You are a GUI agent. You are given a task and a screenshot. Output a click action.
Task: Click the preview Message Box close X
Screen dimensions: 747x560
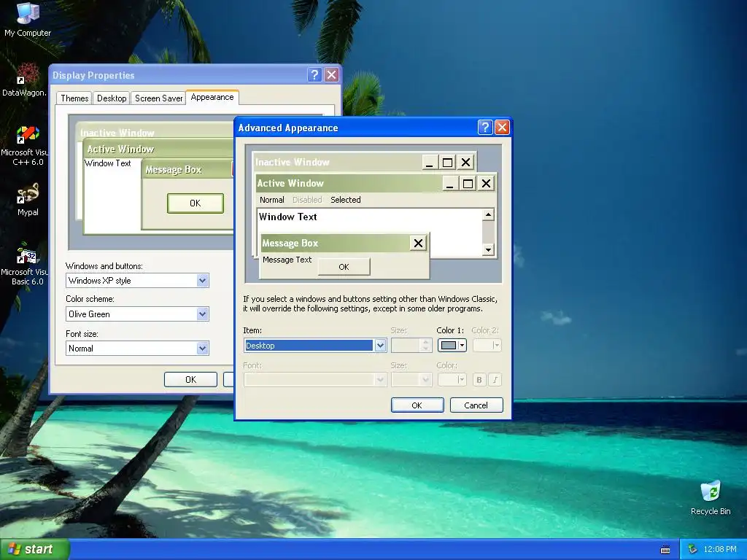pos(418,244)
